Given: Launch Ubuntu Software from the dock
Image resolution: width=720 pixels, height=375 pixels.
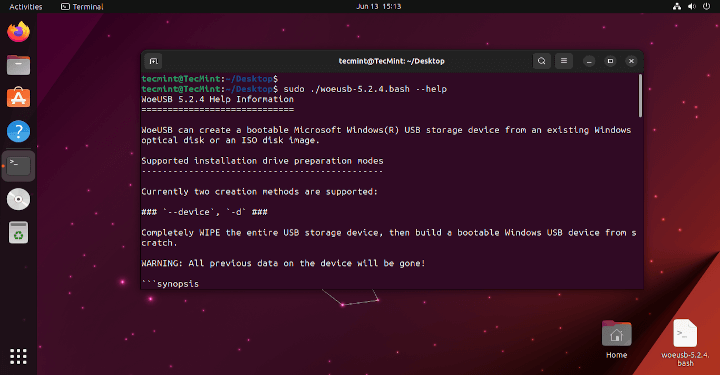Looking at the screenshot, I should [x=18, y=98].
